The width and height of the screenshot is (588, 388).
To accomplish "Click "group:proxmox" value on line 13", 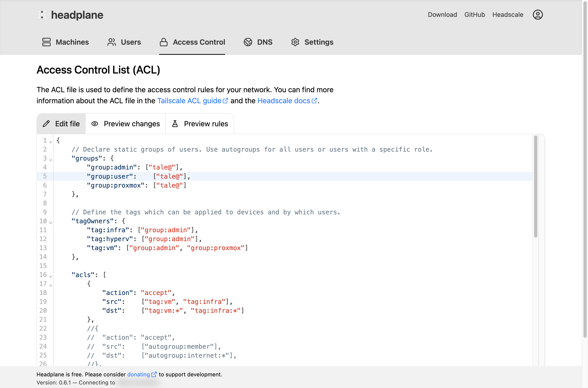I will tap(216, 248).
